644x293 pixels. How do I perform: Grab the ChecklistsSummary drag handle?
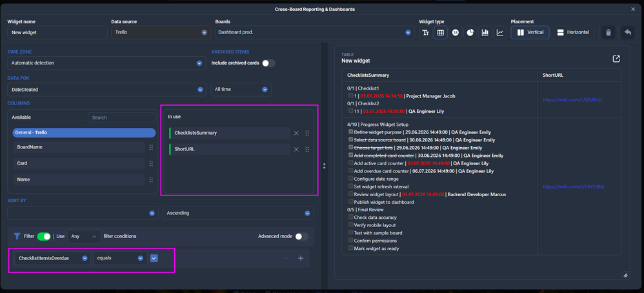click(307, 133)
